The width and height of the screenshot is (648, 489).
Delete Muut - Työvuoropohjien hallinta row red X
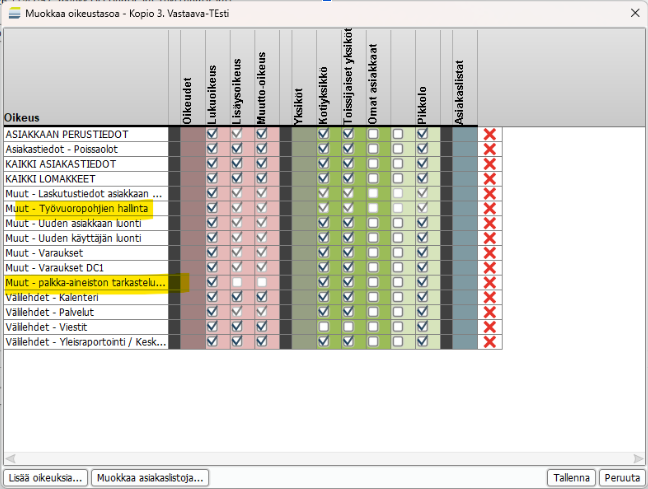point(490,209)
